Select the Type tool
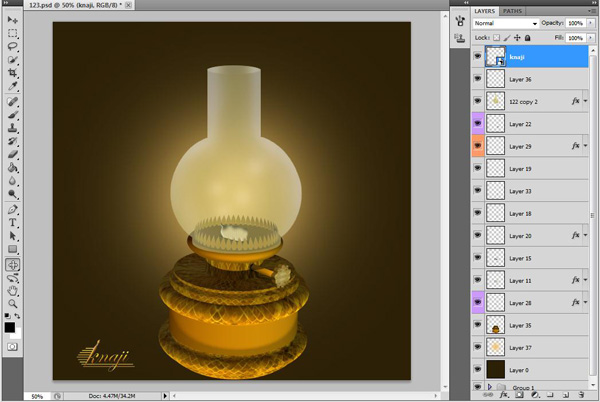Image resolution: width=600 pixels, height=402 pixels. click(13, 223)
